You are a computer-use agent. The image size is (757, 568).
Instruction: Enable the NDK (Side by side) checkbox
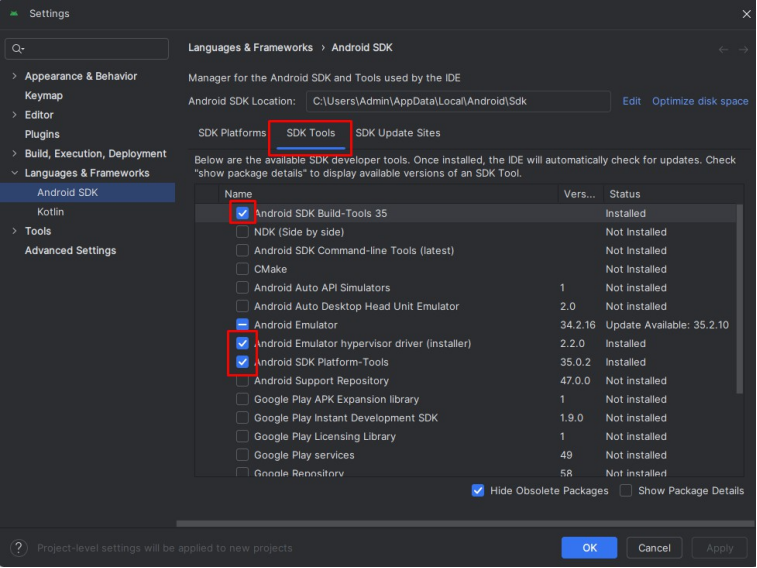(242, 232)
